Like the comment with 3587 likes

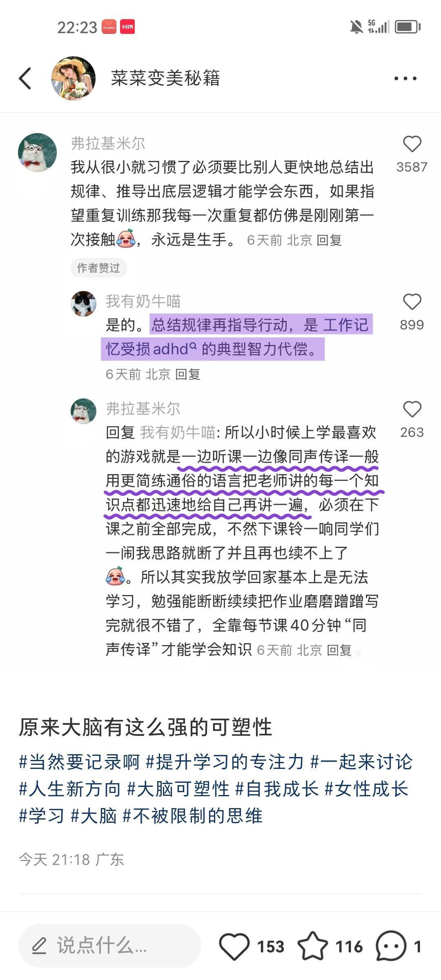point(412,144)
